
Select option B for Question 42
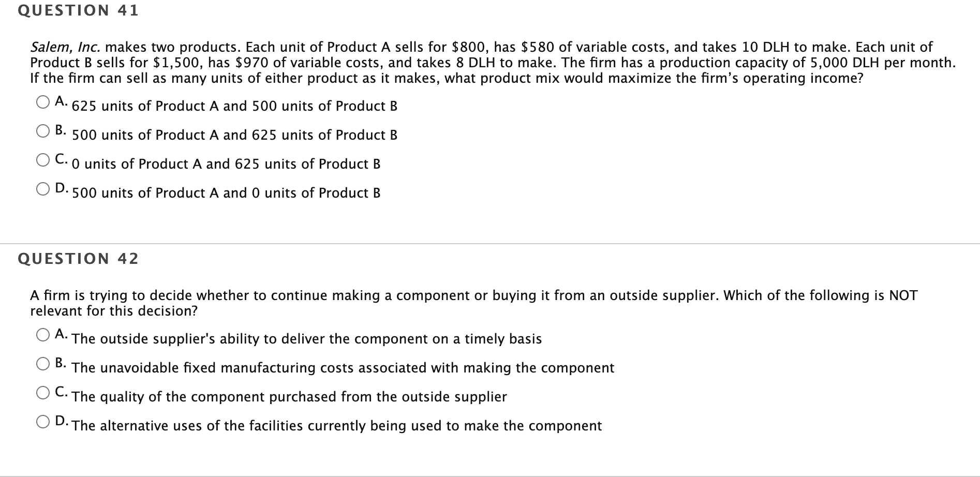pos(42,363)
